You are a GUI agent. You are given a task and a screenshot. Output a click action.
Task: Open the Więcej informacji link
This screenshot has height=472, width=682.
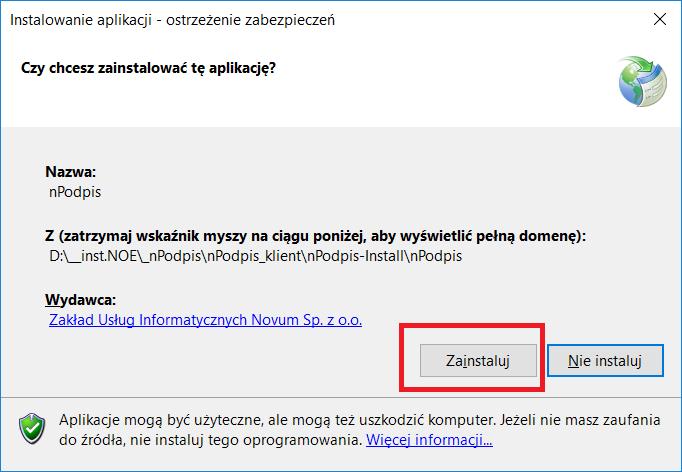coord(429,440)
